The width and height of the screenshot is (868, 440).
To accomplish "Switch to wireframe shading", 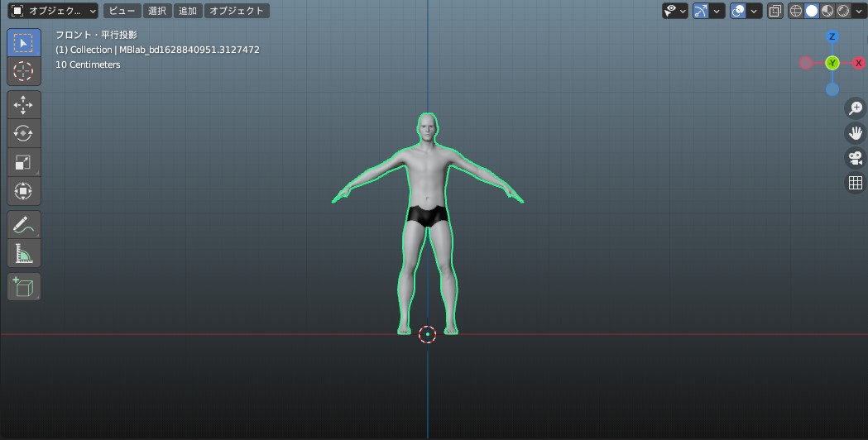I will [x=796, y=11].
